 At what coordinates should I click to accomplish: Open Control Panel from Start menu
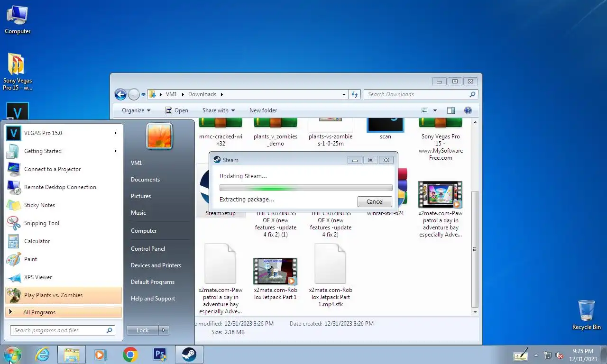pyautogui.click(x=148, y=249)
